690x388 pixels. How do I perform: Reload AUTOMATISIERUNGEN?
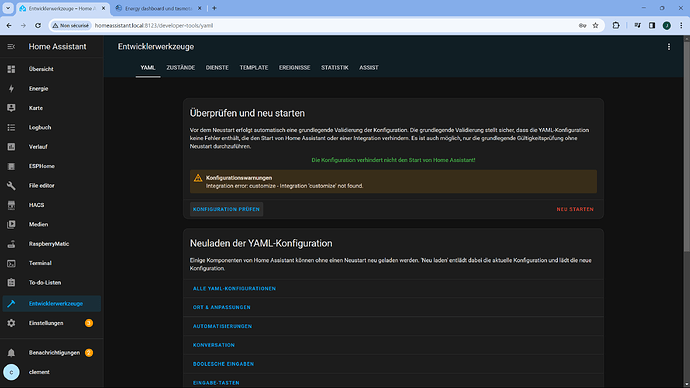[x=222, y=326]
